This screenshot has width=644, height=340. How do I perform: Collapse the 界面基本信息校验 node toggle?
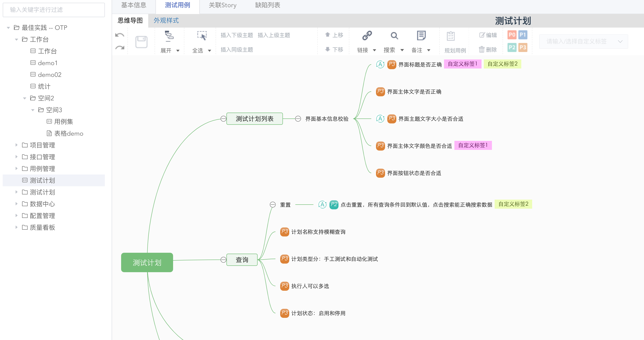point(298,119)
